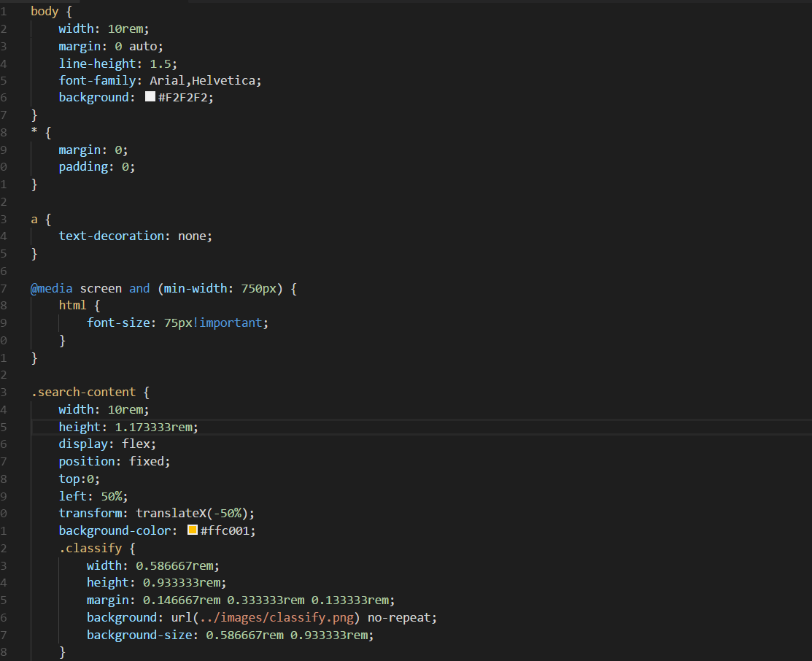Click the 'font-family: Arial,Helvetica;' line
The width and height of the screenshot is (812, 661).
point(160,80)
